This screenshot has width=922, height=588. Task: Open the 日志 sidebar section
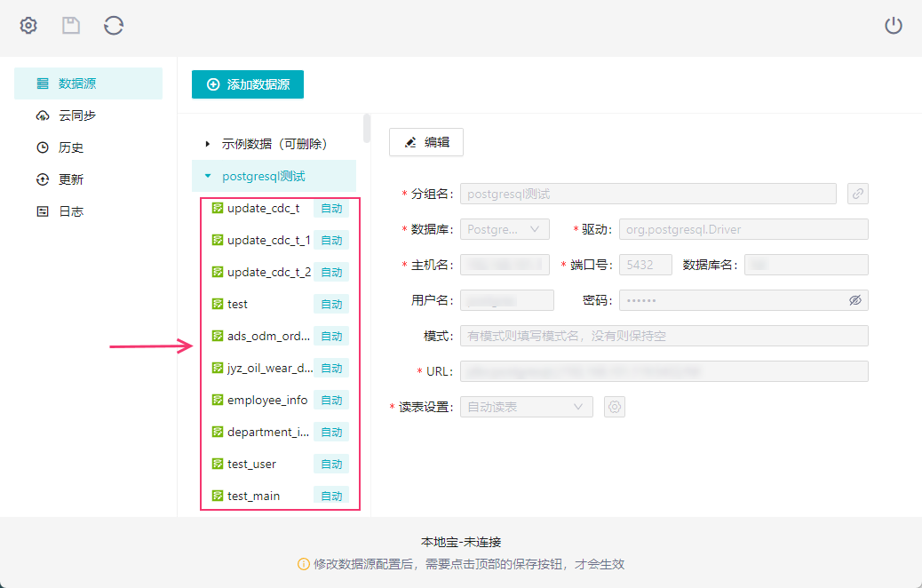point(88,211)
